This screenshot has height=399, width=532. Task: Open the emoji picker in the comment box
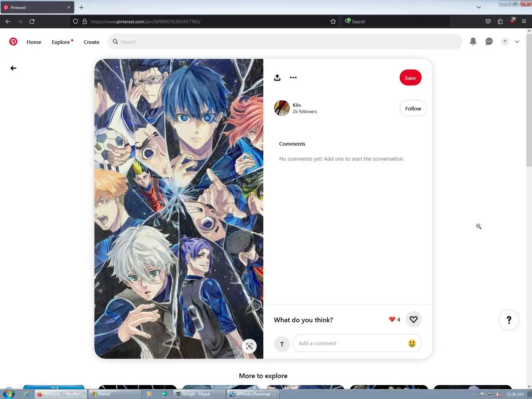click(x=412, y=343)
